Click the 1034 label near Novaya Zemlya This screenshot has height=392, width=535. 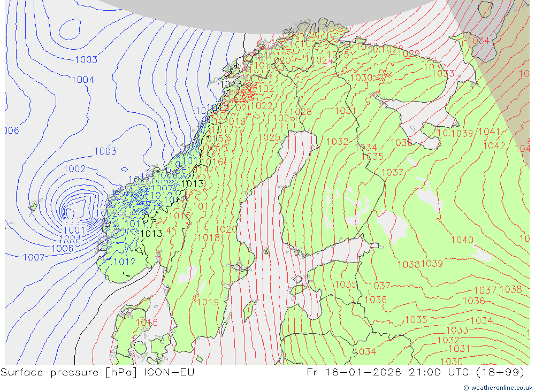[x=478, y=40]
